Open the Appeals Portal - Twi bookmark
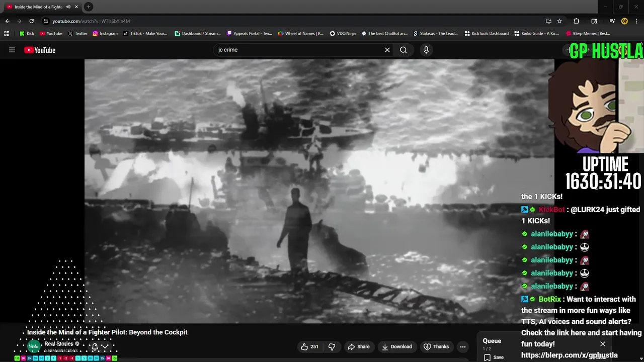The height and width of the screenshot is (362, 644). click(x=249, y=34)
